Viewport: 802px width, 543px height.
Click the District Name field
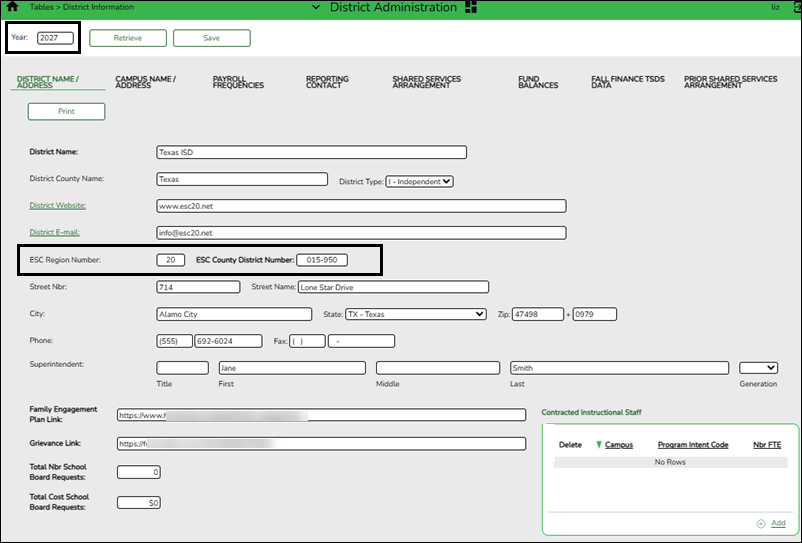(311, 152)
